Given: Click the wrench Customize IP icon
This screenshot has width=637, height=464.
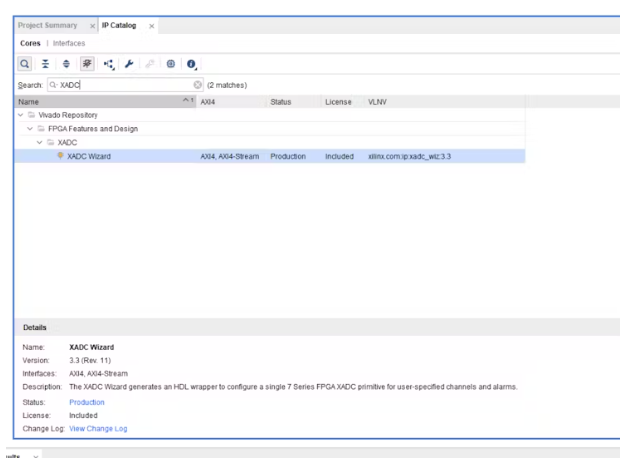Looking at the screenshot, I should click(x=130, y=63).
